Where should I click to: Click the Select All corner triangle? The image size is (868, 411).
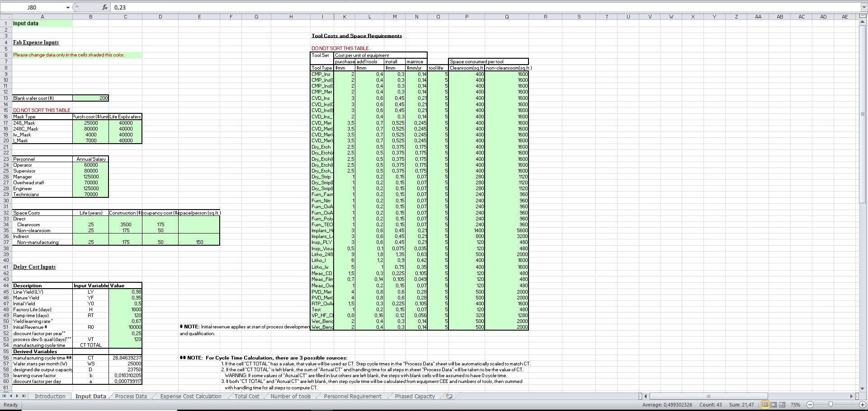click(x=6, y=17)
